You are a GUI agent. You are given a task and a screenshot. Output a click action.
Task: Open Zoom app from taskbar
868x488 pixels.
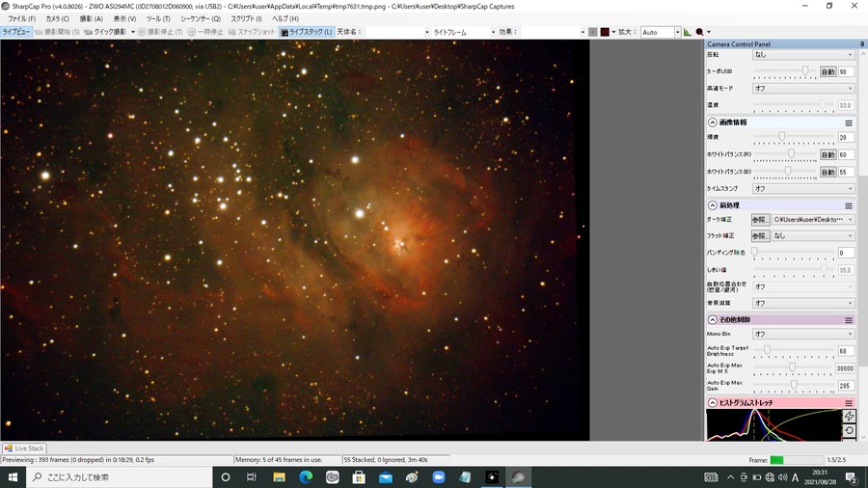pyautogui.click(x=439, y=477)
